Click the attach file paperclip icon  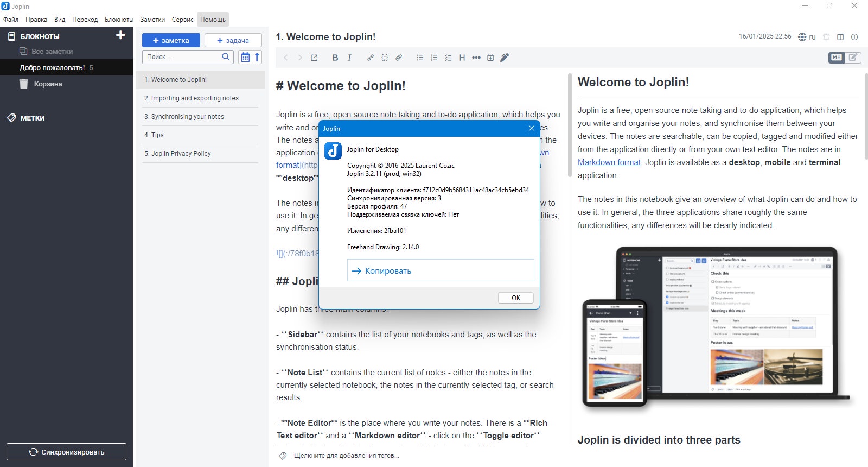click(399, 58)
